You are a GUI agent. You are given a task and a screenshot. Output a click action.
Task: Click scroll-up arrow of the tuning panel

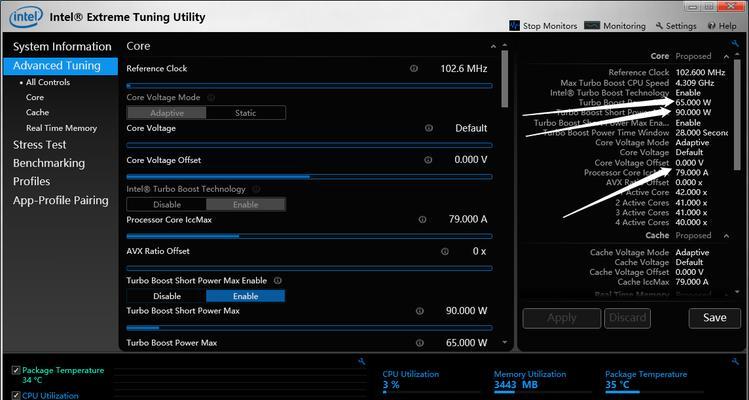(x=505, y=46)
